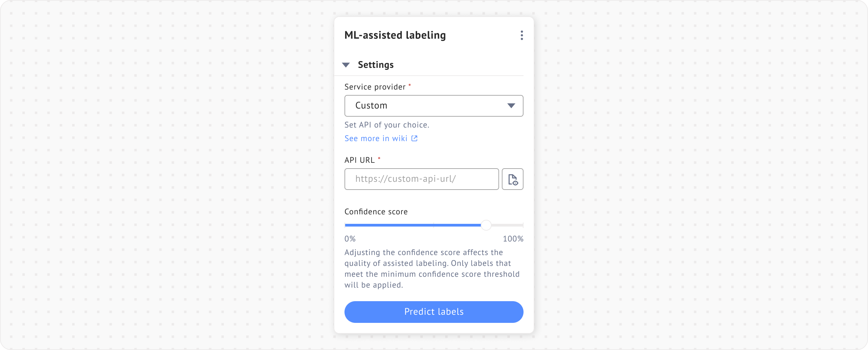Click the ML-assisted labeling panel title
868x350 pixels.
(395, 35)
